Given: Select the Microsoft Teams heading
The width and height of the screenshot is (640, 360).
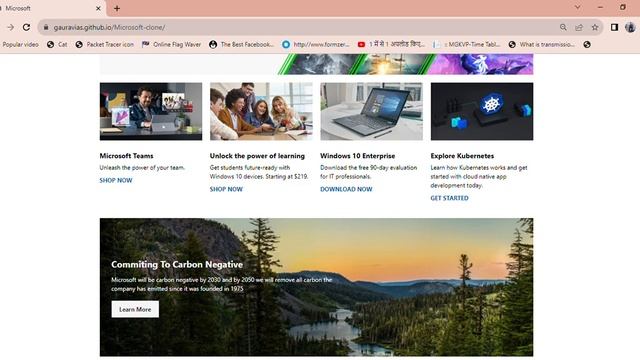Looking at the screenshot, I should coord(127,156).
